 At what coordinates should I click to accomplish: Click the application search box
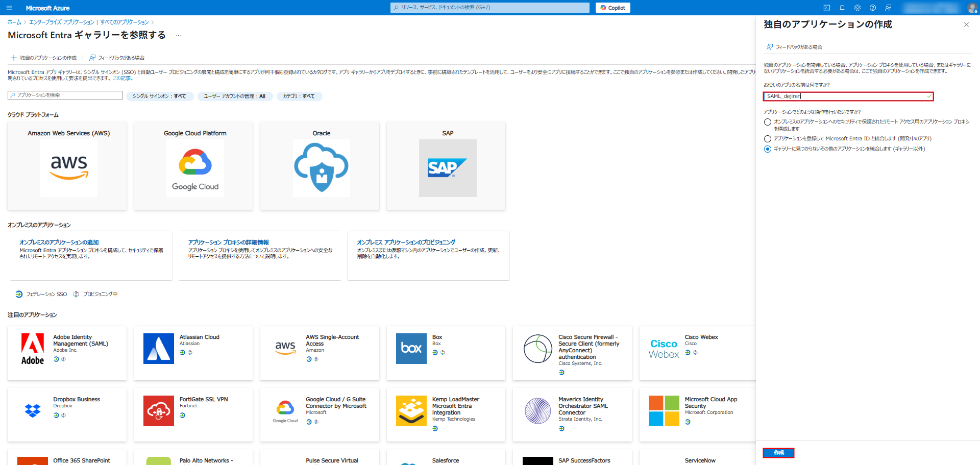tap(65, 95)
